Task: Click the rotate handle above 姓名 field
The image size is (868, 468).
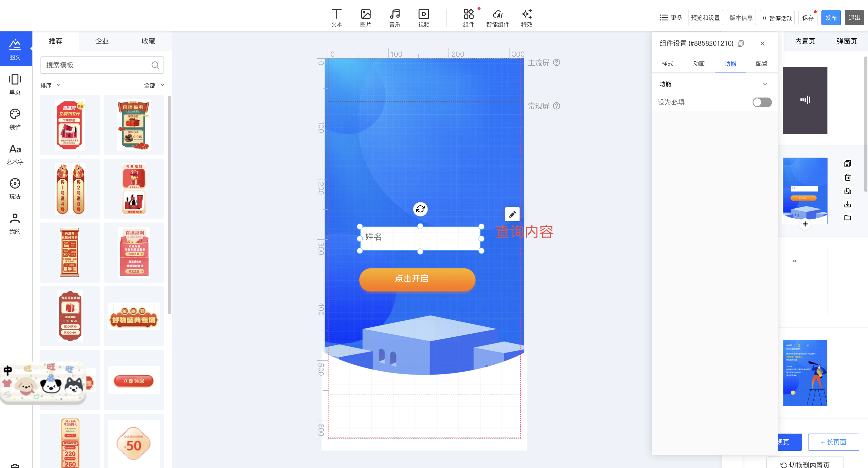Action: (420, 209)
